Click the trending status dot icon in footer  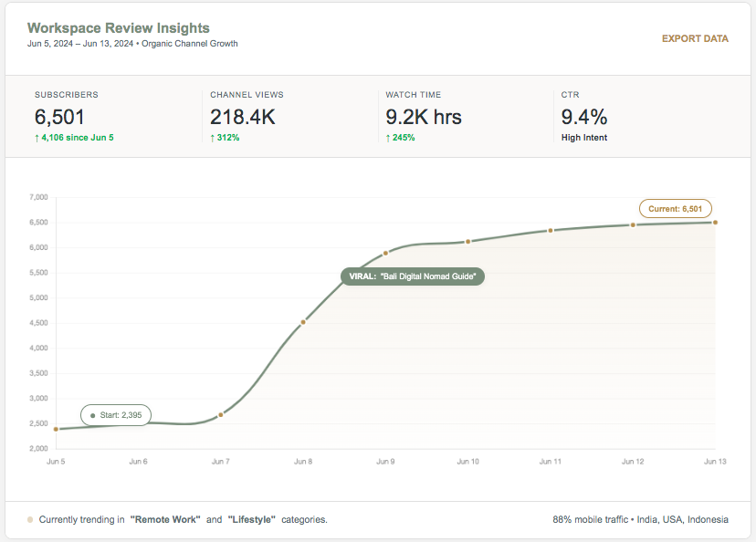30,520
